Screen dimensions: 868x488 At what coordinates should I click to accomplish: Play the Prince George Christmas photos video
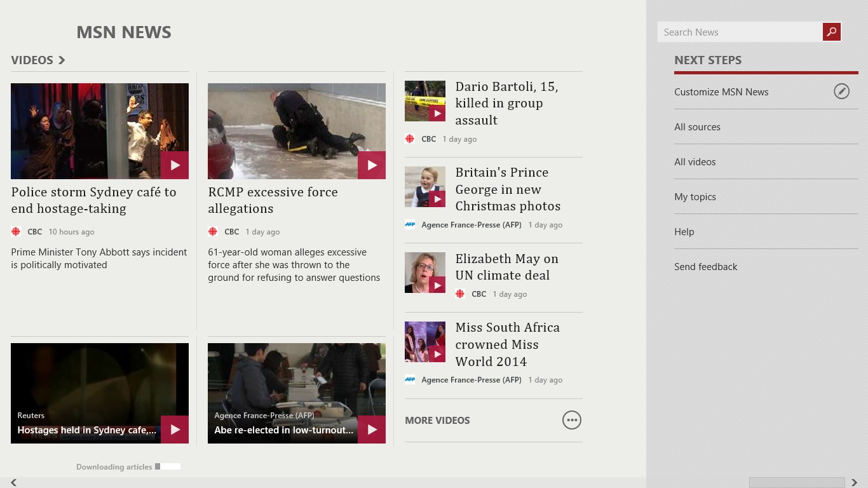[x=437, y=200]
